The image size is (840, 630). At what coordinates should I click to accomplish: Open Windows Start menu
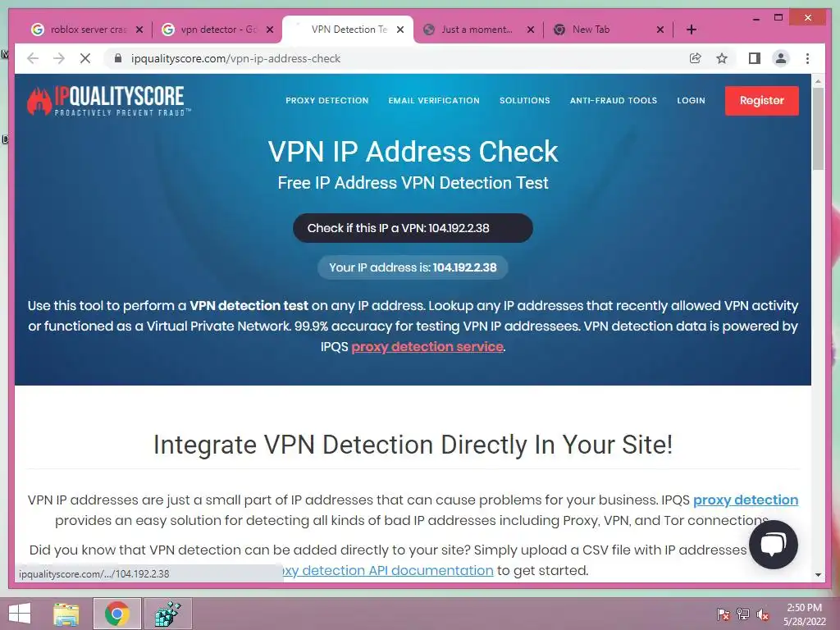20,614
